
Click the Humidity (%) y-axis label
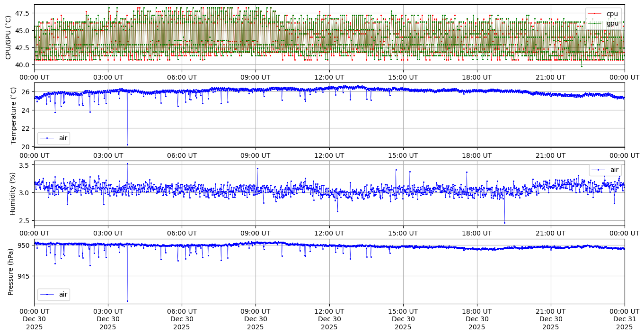13,193
